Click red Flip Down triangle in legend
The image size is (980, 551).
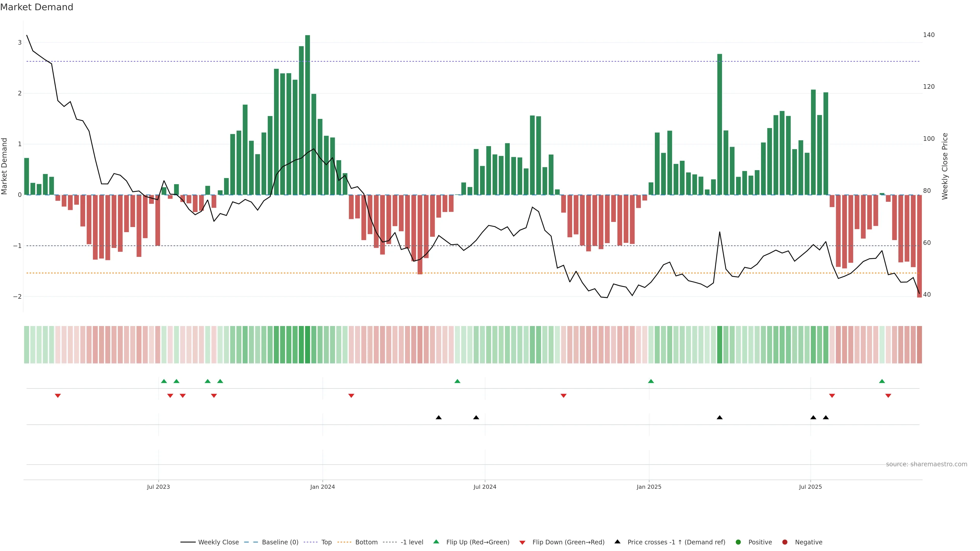522,542
